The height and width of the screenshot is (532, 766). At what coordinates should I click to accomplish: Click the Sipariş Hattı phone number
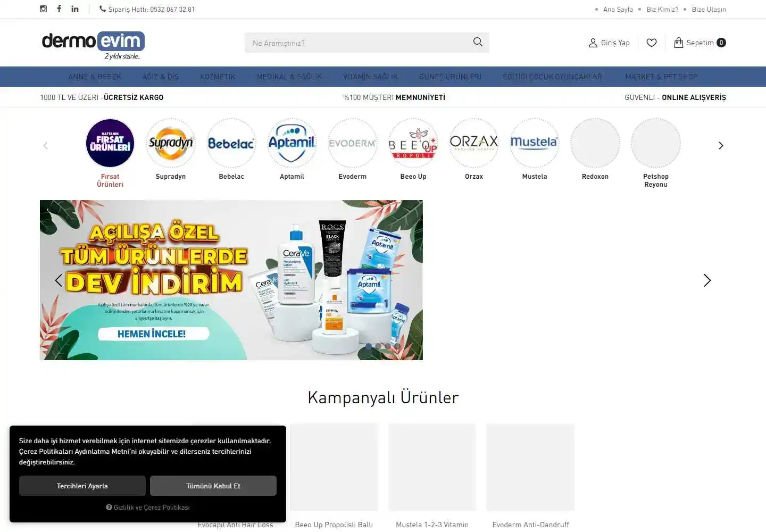point(147,10)
